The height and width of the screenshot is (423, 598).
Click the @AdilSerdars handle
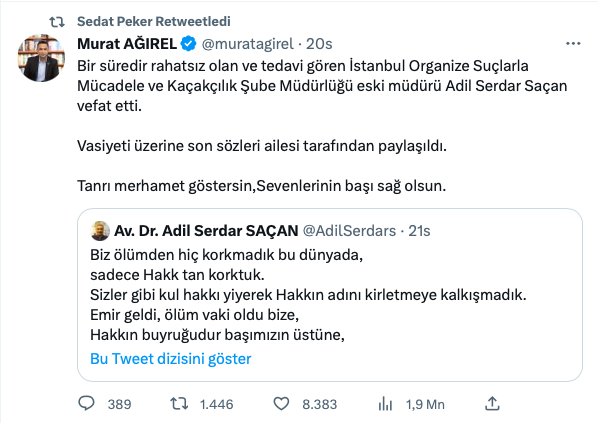click(349, 231)
